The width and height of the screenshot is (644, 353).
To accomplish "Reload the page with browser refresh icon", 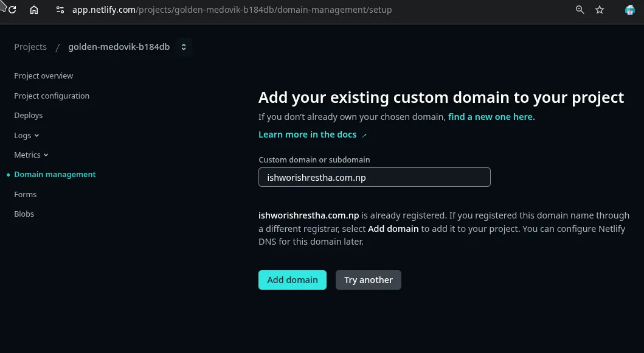I will (12, 10).
